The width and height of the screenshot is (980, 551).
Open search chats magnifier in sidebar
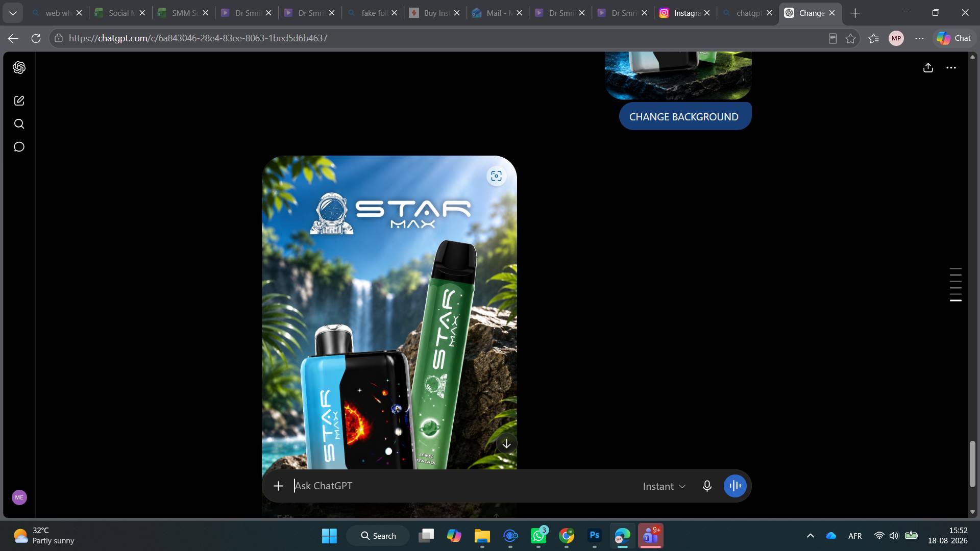19,123
